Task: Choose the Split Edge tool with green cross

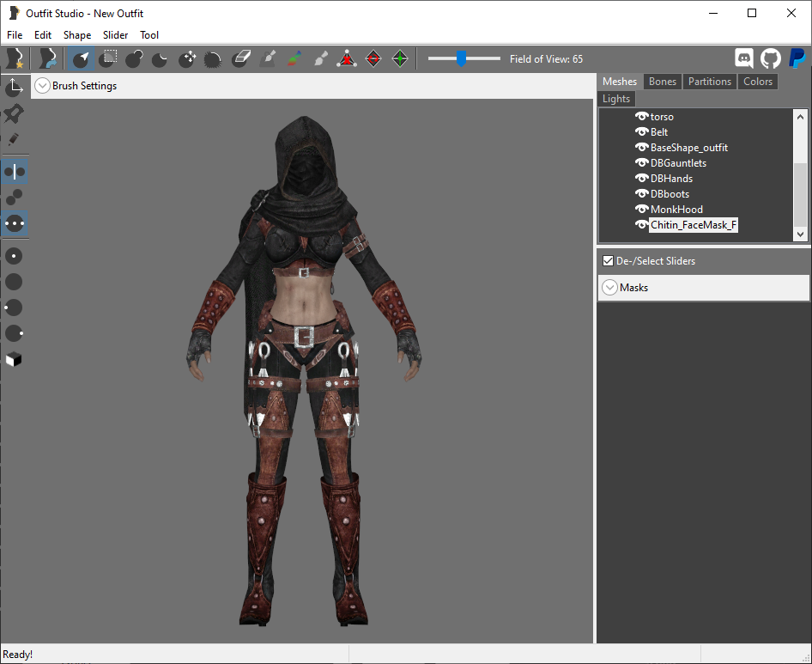Action: (400, 58)
